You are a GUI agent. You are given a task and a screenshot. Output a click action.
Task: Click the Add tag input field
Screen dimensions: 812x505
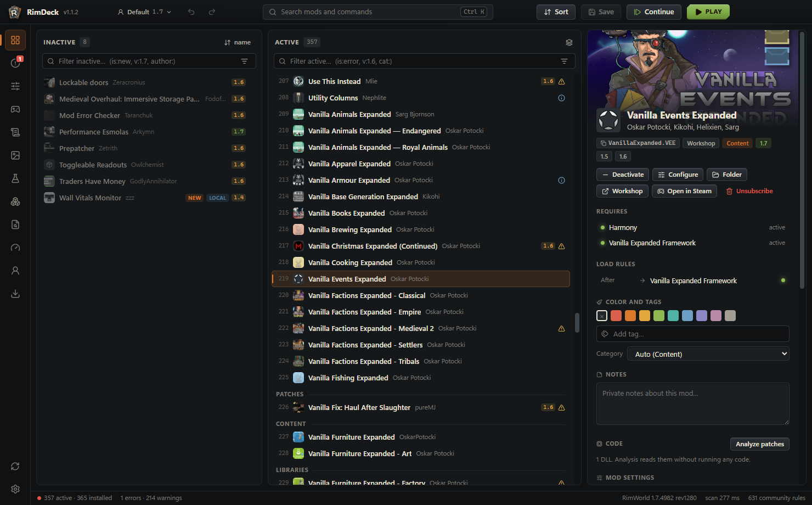point(693,334)
